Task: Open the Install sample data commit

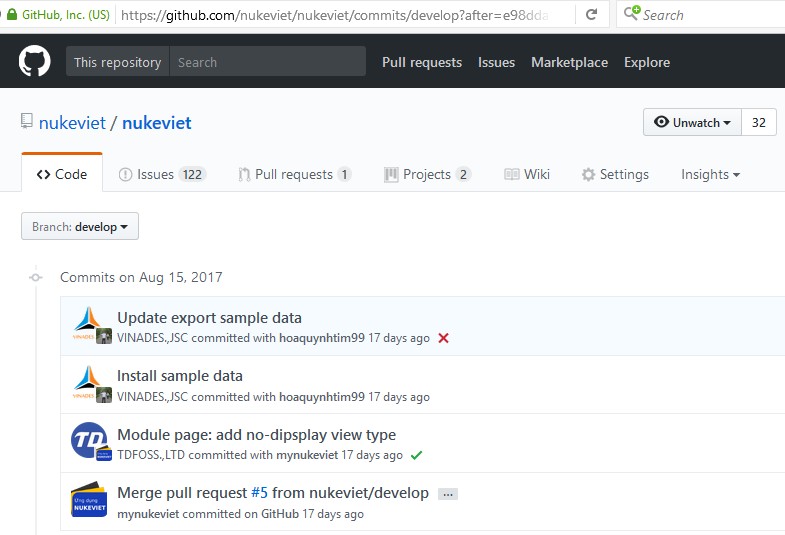Action: pos(180,376)
